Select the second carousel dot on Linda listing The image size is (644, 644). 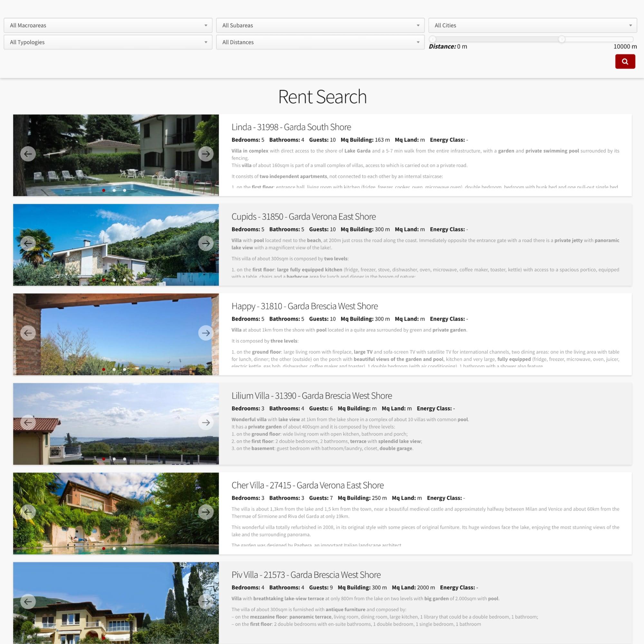[x=114, y=190]
